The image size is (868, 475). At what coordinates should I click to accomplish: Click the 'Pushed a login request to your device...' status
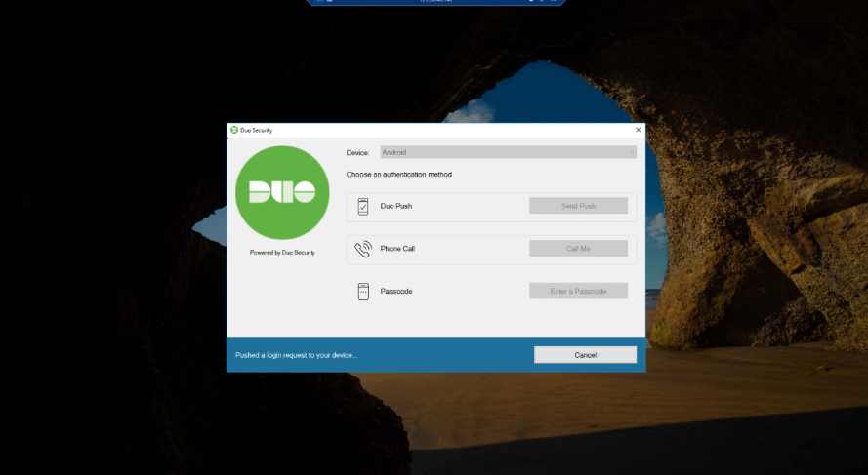[x=296, y=355]
